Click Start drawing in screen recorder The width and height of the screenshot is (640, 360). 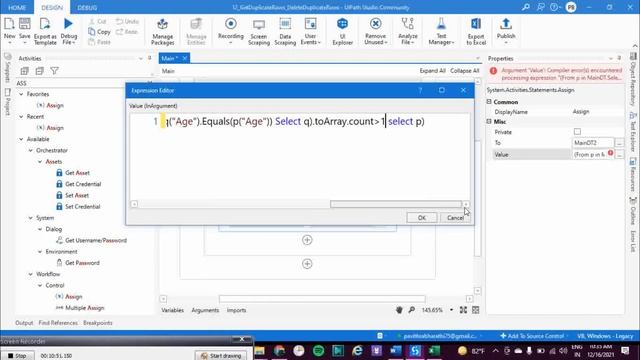tap(221, 356)
